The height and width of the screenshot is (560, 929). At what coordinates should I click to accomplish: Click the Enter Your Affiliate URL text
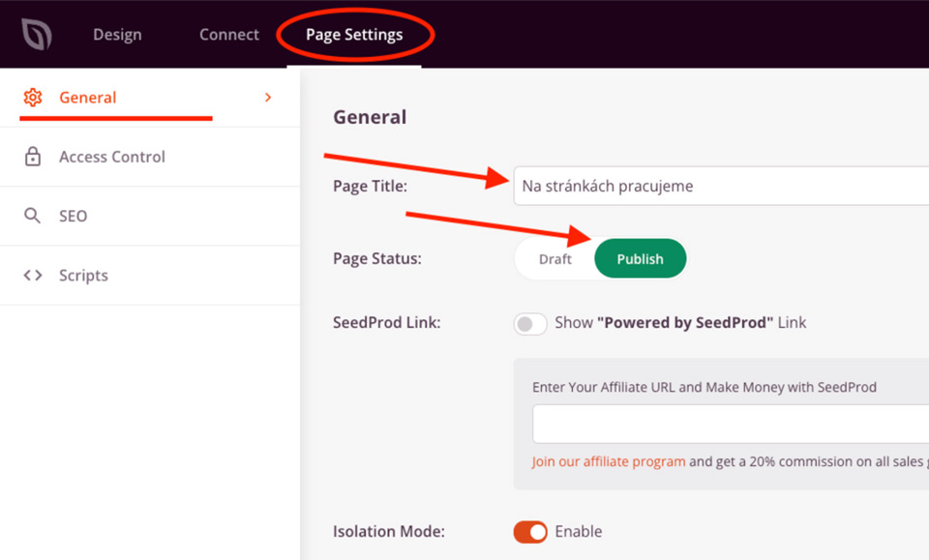point(704,387)
